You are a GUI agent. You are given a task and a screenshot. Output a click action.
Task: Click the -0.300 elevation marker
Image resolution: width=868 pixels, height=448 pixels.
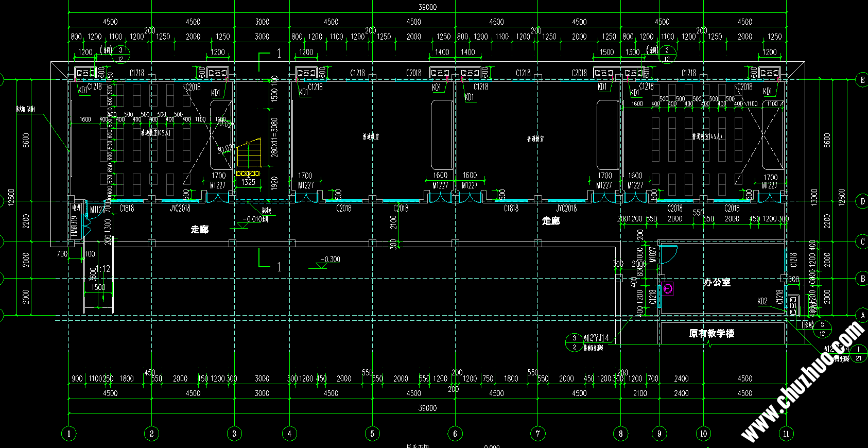coord(330,260)
